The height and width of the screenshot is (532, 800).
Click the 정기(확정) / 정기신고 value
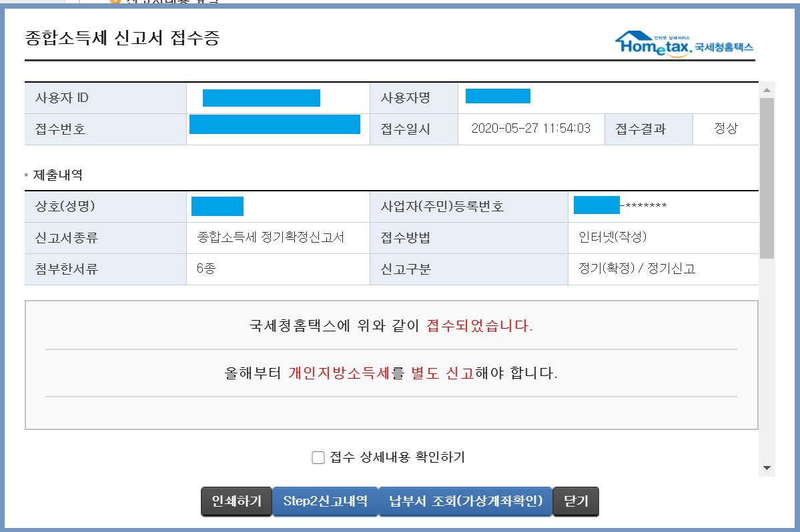[x=637, y=269]
